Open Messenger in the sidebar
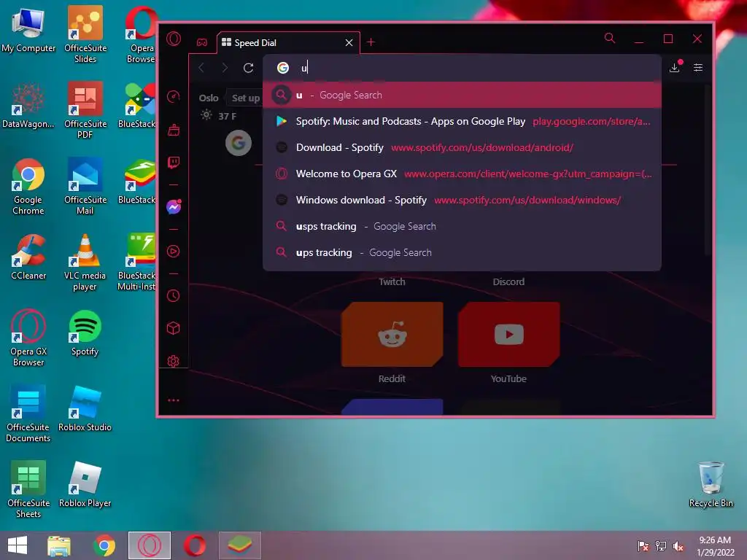Image resolution: width=747 pixels, height=560 pixels. pyautogui.click(x=174, y=206)
